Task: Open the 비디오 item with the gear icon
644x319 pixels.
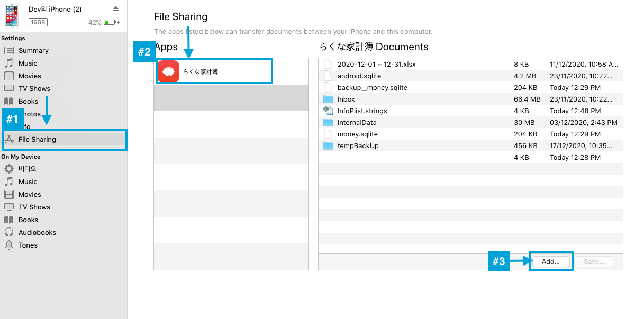Action: point(27,169)
